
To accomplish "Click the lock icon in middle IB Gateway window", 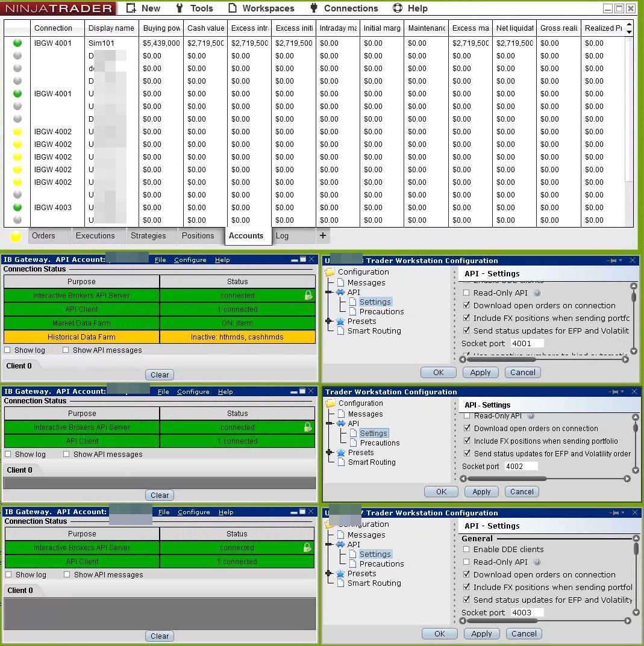I will (x=308, y=427).
